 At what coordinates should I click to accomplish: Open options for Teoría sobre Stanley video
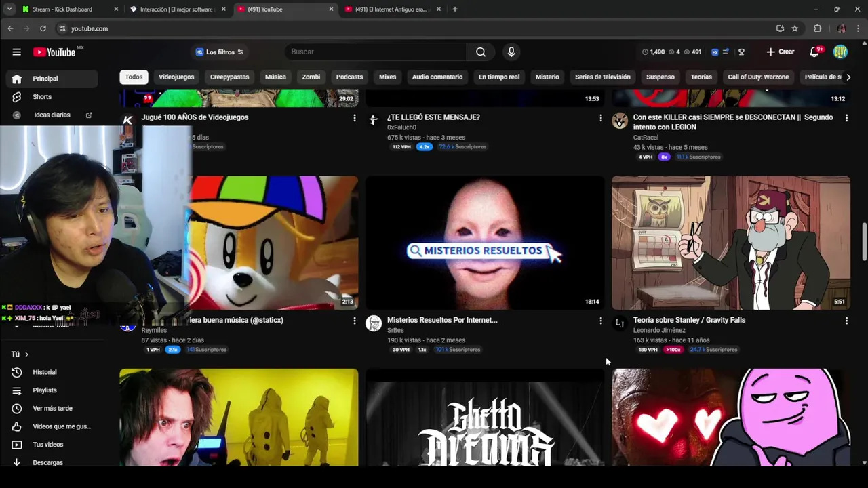[x=846, y=321]
